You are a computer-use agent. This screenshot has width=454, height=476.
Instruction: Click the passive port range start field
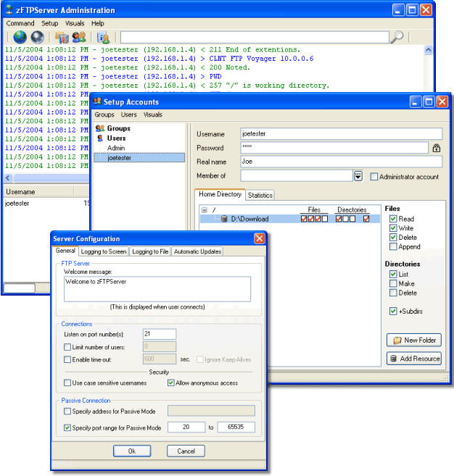tap(186, 427)
